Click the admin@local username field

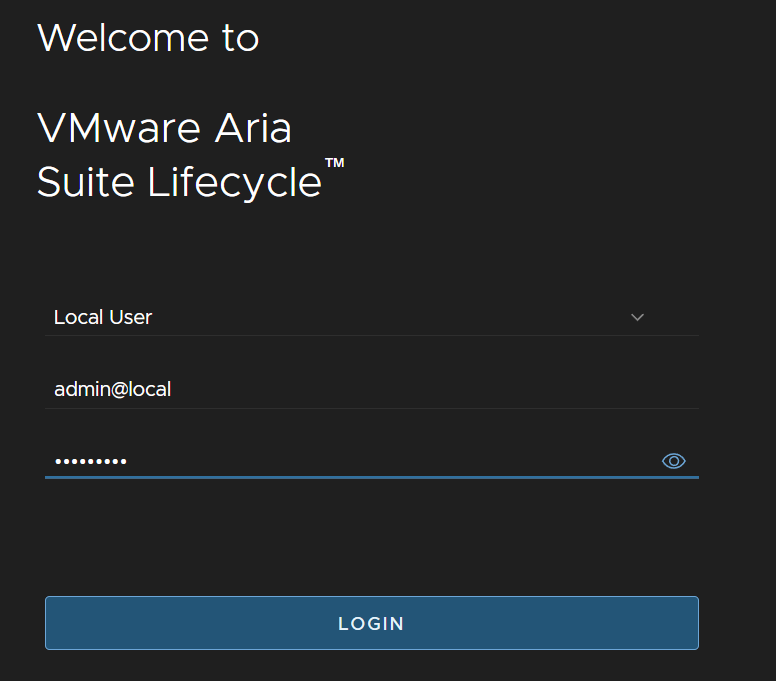tap(372, 389)
